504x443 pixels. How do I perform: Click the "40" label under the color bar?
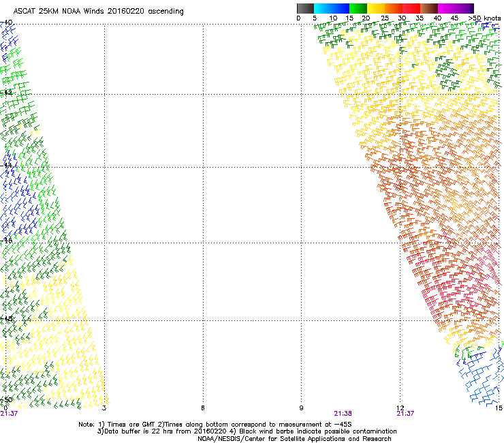click(437, 18)
